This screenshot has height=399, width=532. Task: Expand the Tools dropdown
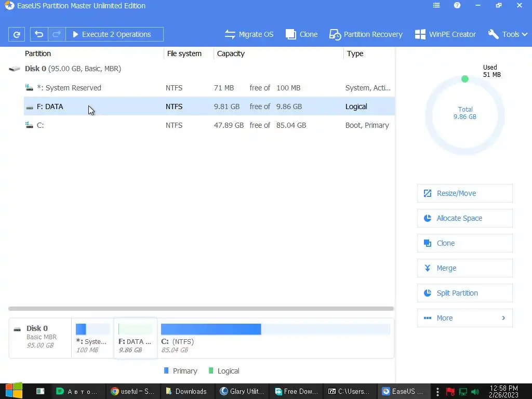click(508, 34)
